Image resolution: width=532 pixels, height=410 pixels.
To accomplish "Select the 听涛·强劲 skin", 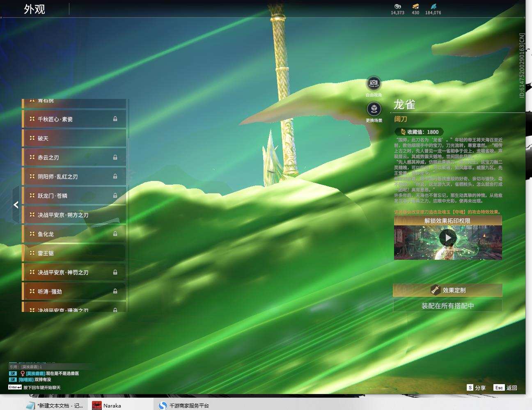I will [x=74, y=291].
